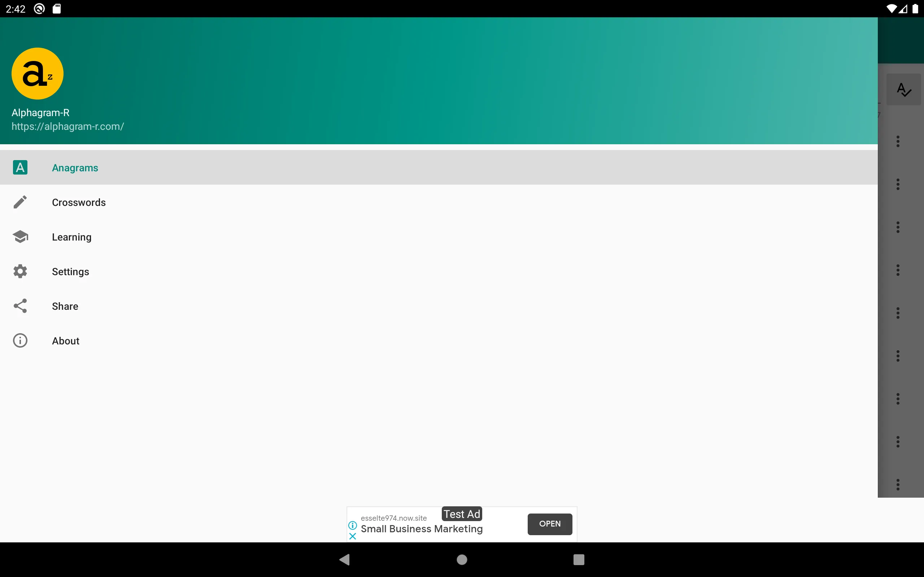Viewport: 924px width, 577px height.
Task: Toggle Anagrams active selection highlight
Action: (75, 168)
